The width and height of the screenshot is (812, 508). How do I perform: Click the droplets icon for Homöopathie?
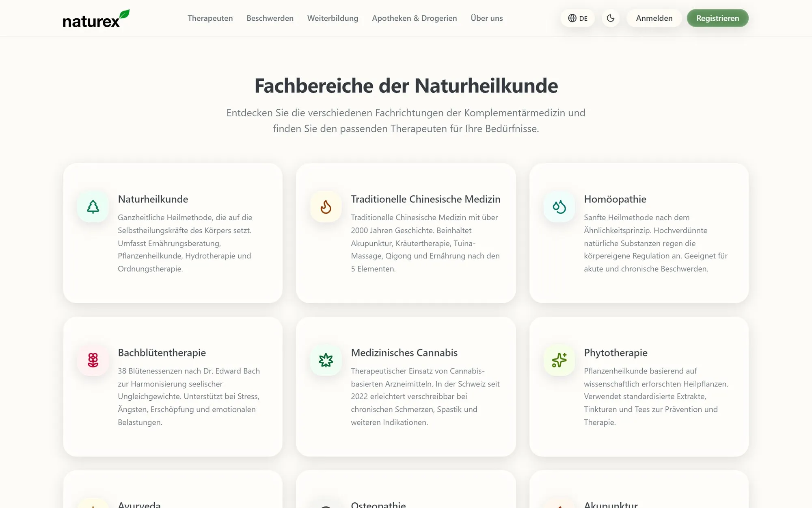[559, 207]
